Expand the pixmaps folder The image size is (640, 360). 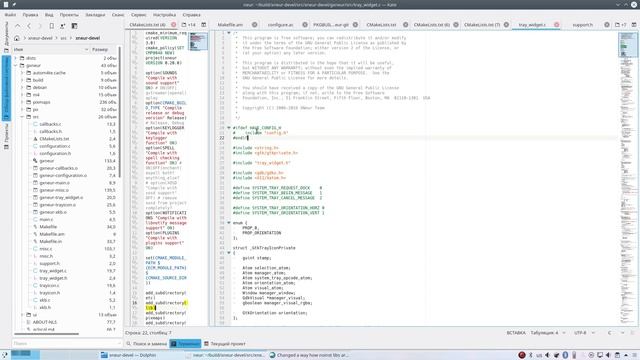22,102
